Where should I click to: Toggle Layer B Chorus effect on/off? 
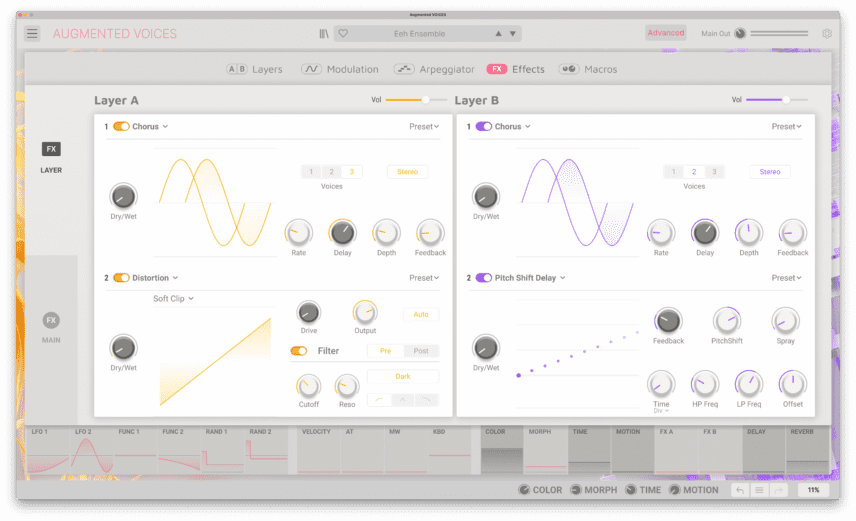(x=484, y=126)
